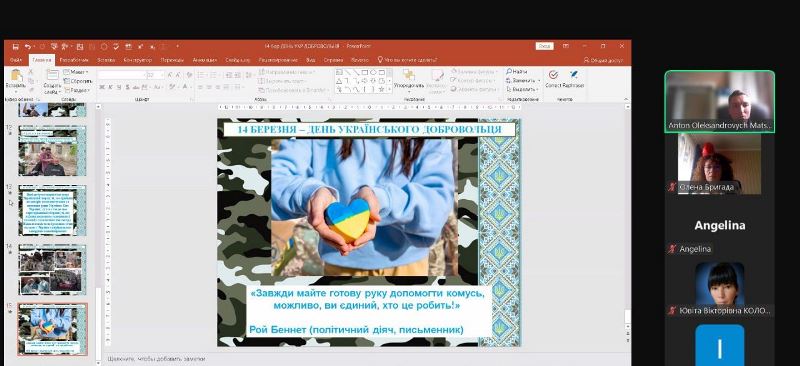Screen dimensions: 800x366
Task: Collapse the ribbon with the chevron
Action: [x=626, y=99]
